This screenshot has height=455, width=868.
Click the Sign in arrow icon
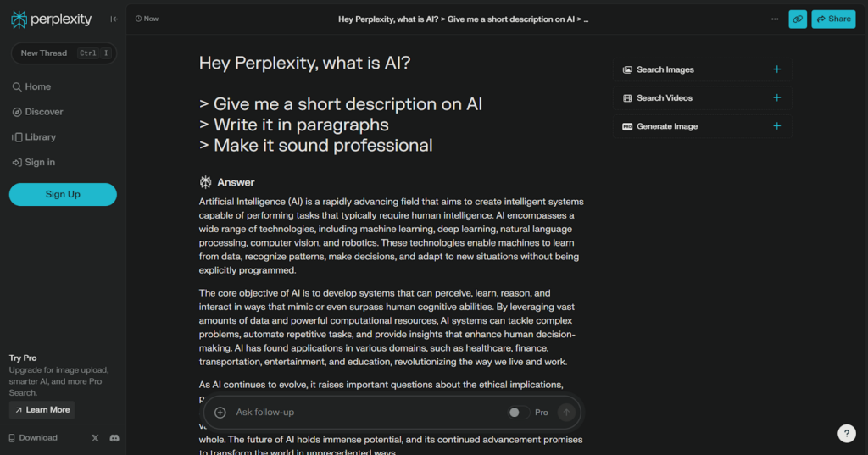[x=17, y=162]
